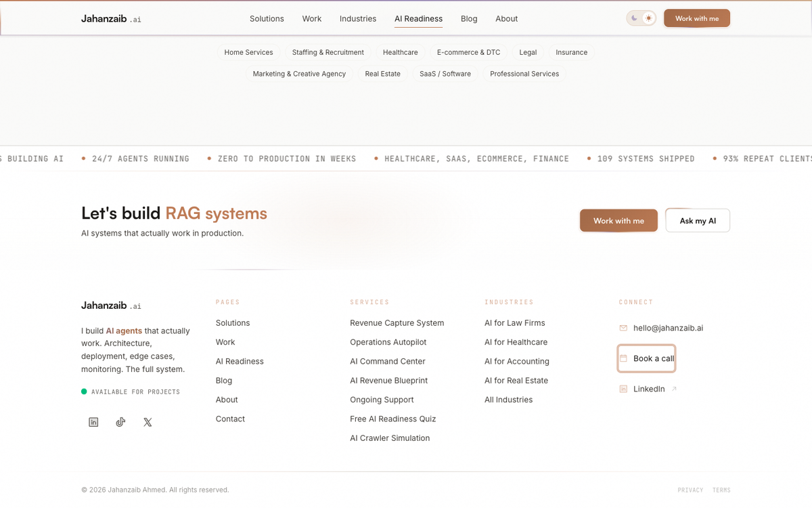
Task: Open Free AI Readiness Quiz link
Action: [x=393, y=419]
